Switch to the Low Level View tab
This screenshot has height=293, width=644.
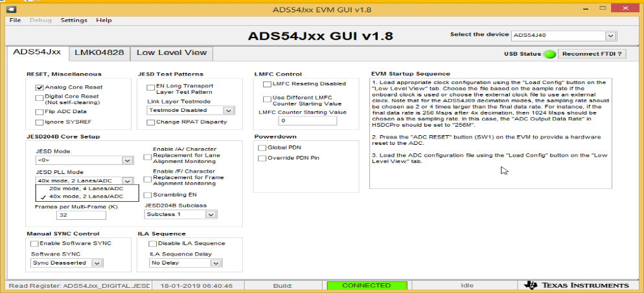pos(172,53)
